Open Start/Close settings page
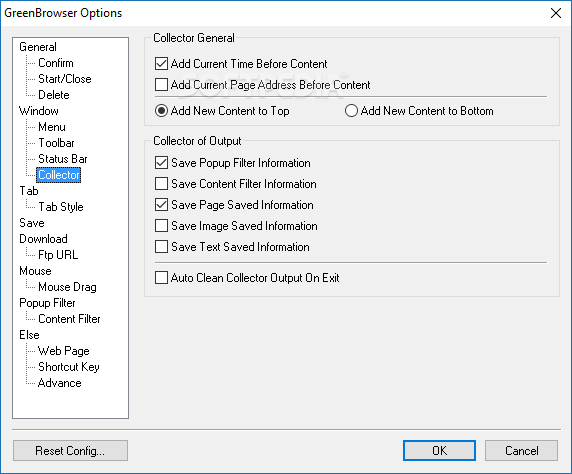Screen dimensions: 572x474 click(x=65, y=79)
